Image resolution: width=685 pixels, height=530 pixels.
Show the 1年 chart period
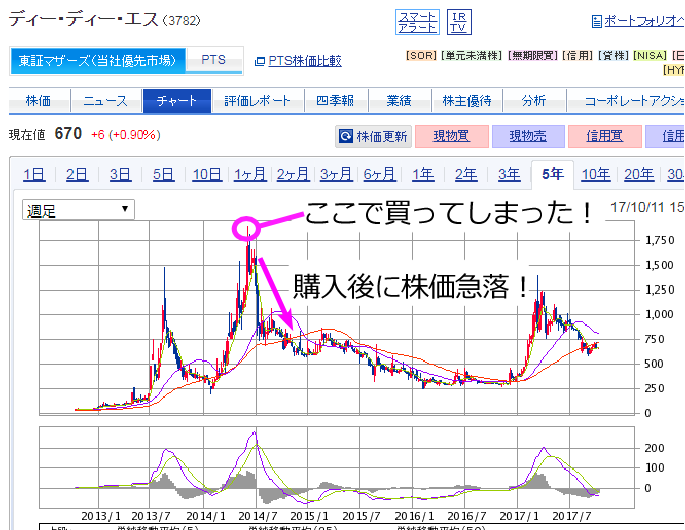click(423, 174)
